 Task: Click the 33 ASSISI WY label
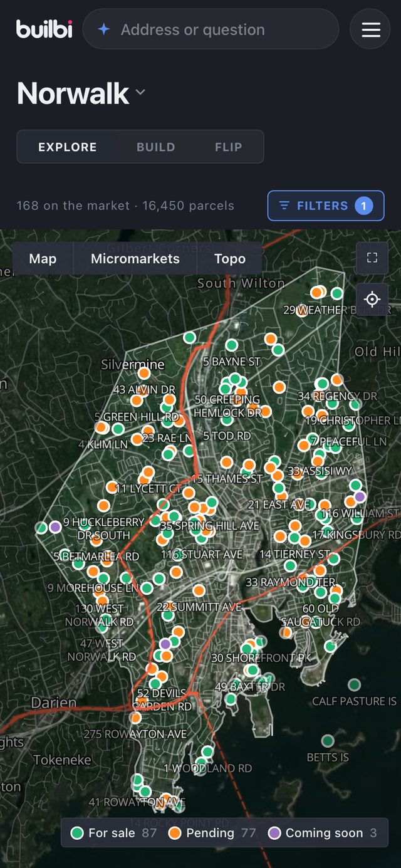pyautogui.click(x=320, y=471)
